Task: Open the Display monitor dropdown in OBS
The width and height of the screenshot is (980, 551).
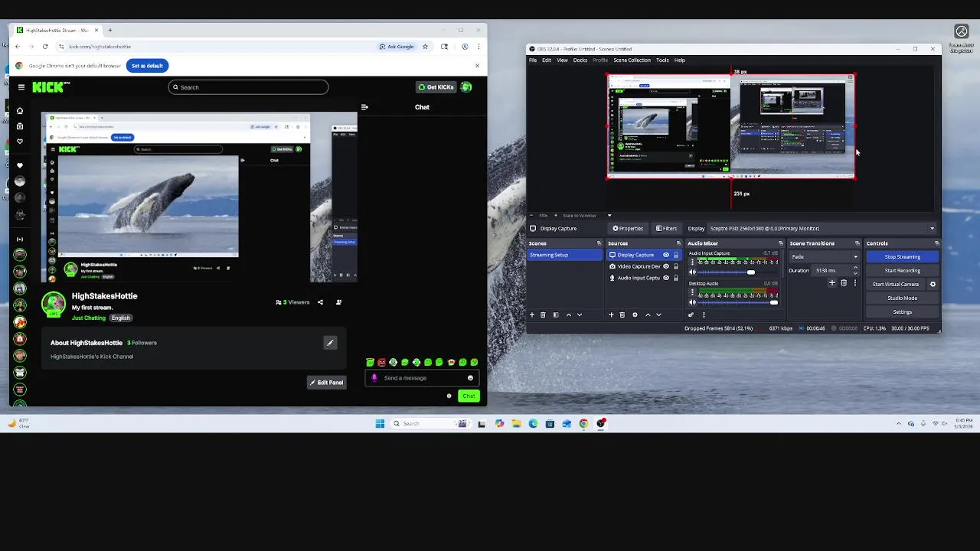Action: (x=822, y=229)
